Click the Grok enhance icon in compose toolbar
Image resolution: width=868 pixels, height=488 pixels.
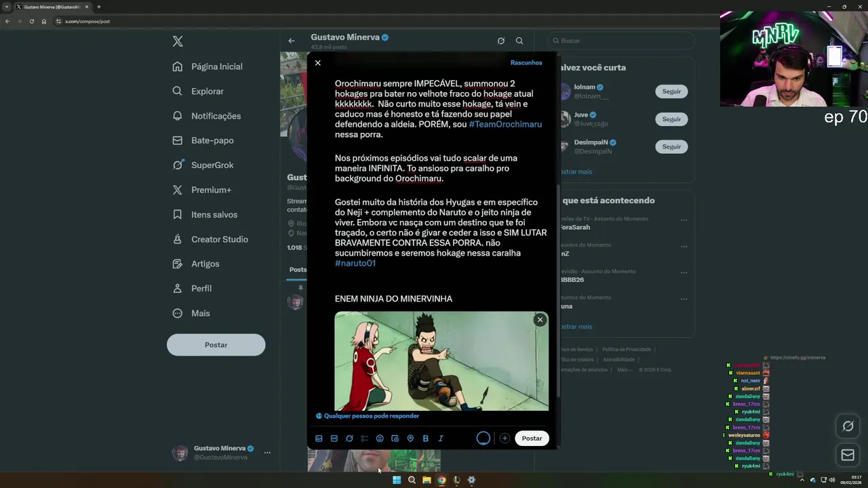(349, 439)
